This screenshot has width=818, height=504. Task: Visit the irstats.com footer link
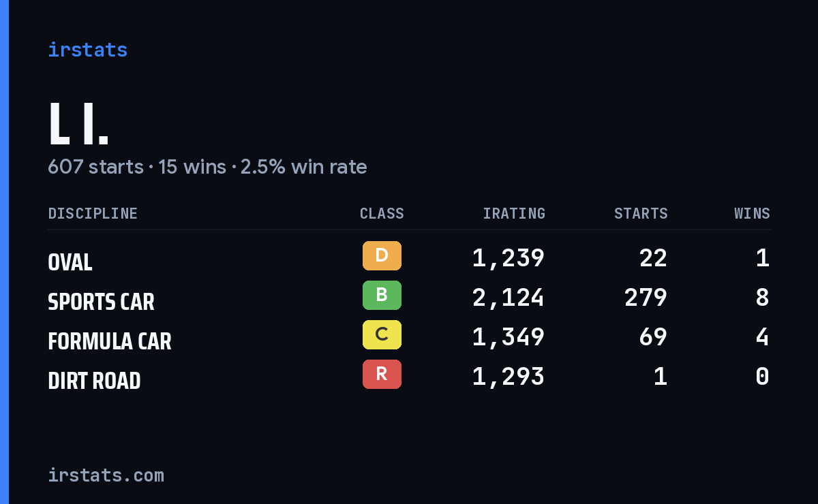106,475
